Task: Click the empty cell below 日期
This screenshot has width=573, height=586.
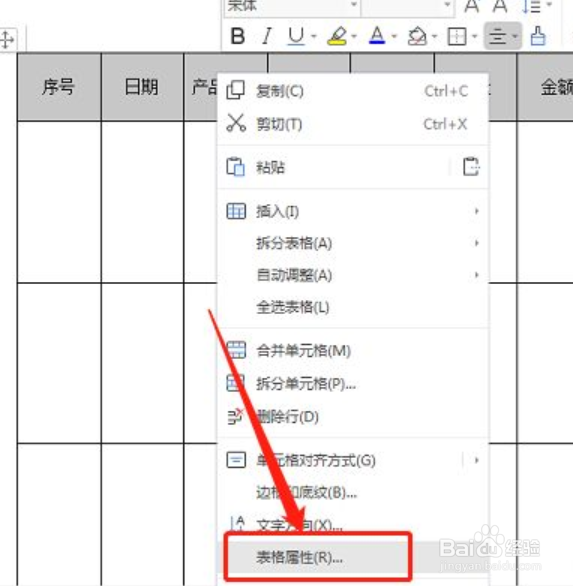Action: tap(142, 202)
